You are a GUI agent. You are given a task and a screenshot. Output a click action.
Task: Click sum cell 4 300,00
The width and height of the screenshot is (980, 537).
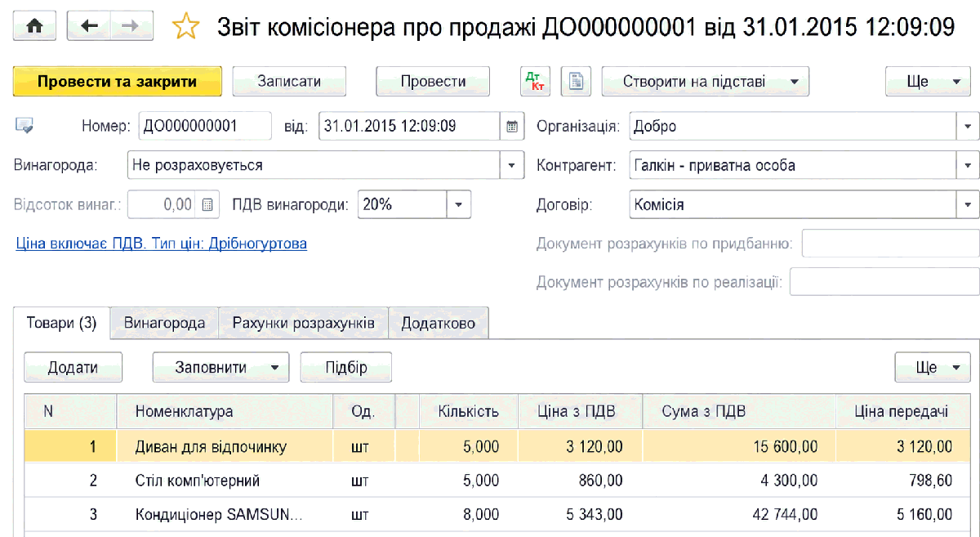point(739,481)
